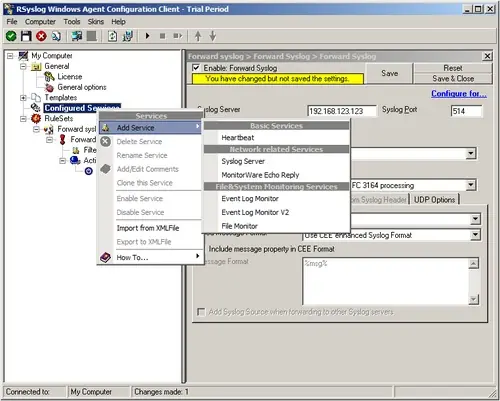Click the Actions node icon in tree
The image size is (500, 401).
click(75, 161)
